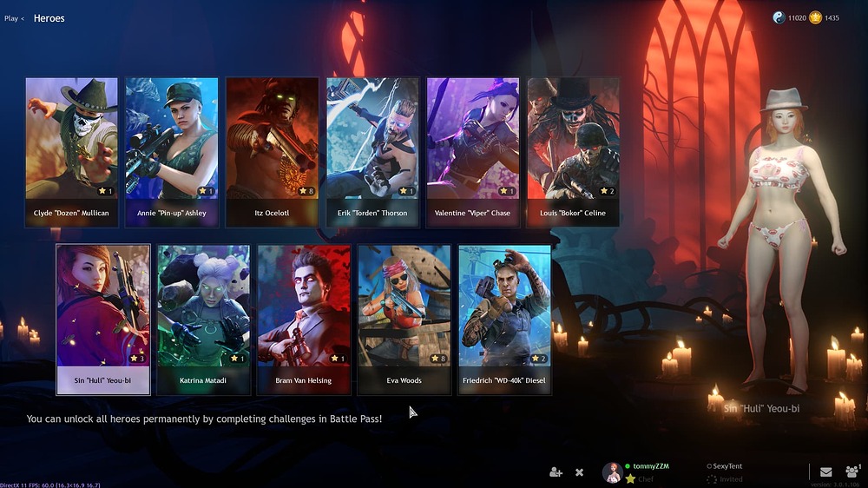Click star level 8 on Eva Woods

click(438, 359)
